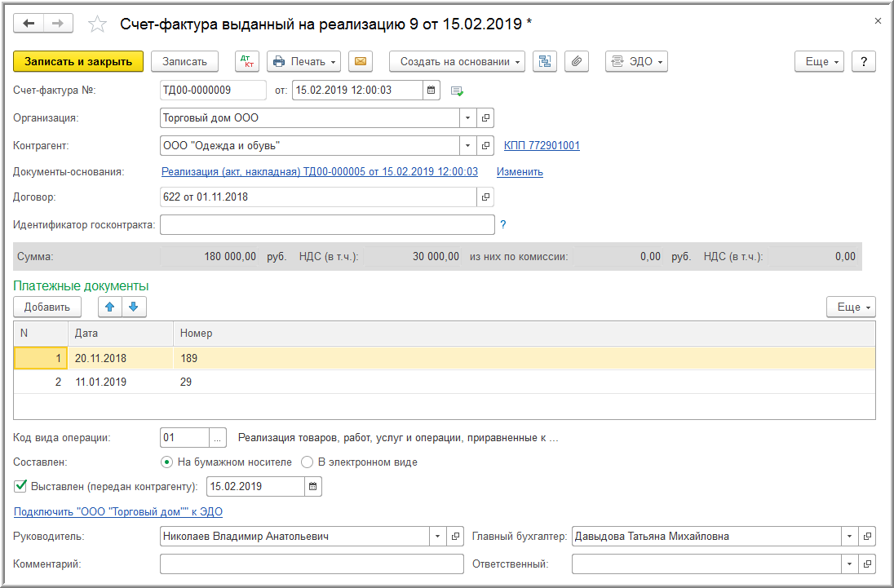Click the Номер column header
This screenshot has width=894, height=588.
524,334
